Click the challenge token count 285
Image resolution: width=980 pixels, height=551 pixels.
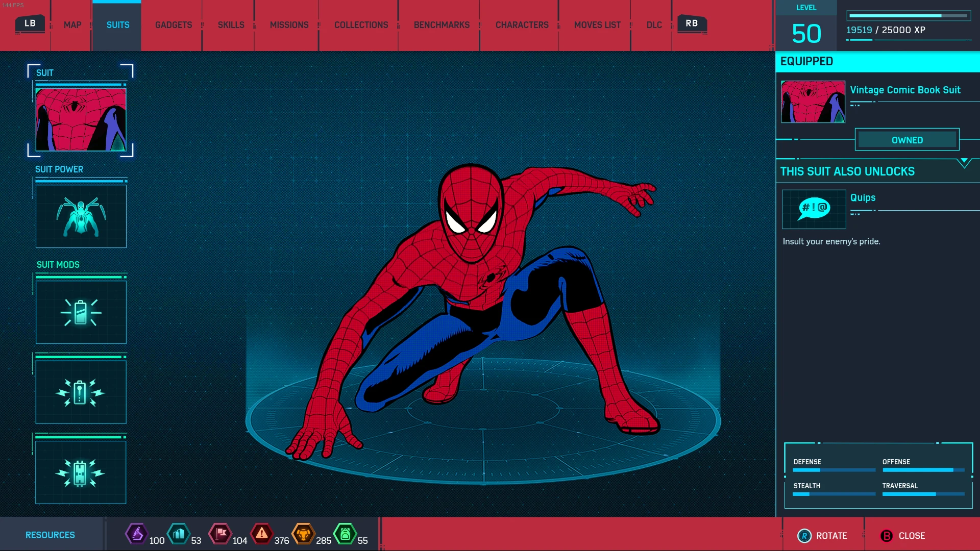324,541
